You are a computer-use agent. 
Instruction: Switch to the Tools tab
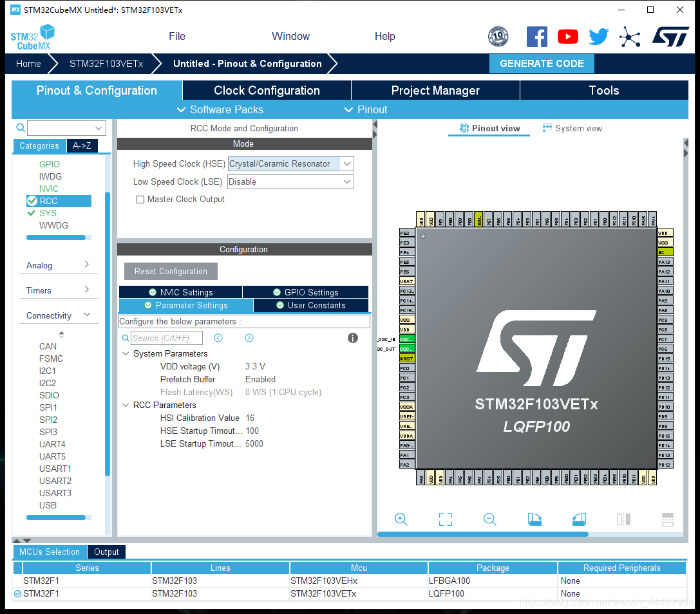click(x=604, y=91)
